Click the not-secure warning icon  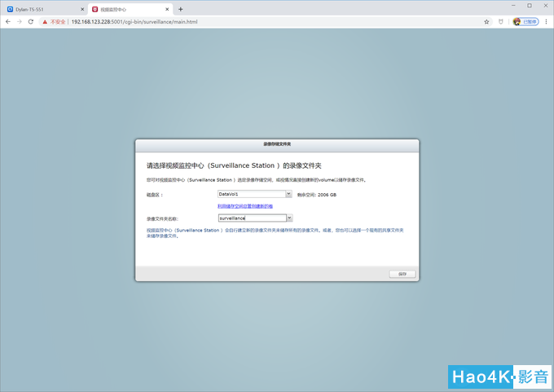(45, 22)
